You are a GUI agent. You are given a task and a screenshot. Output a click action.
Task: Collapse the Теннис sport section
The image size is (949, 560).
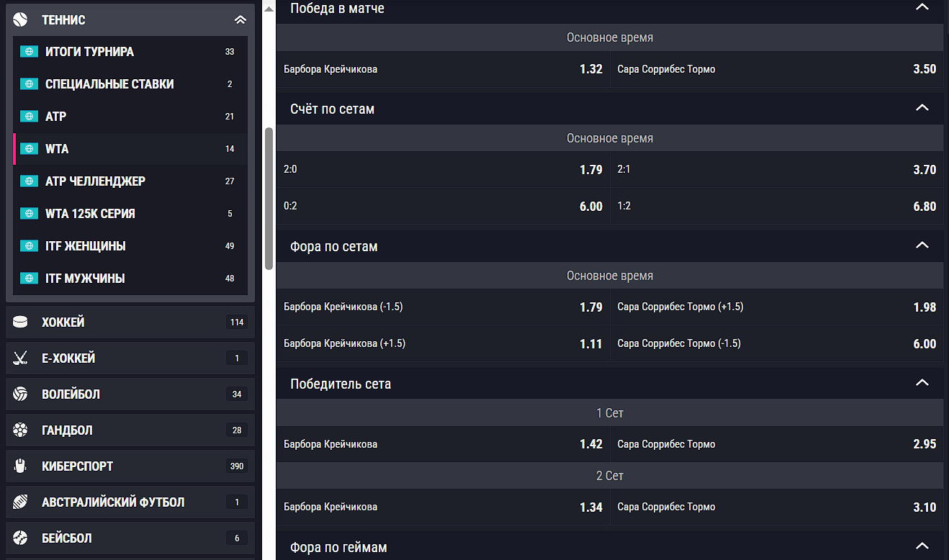tap(240, 19)
